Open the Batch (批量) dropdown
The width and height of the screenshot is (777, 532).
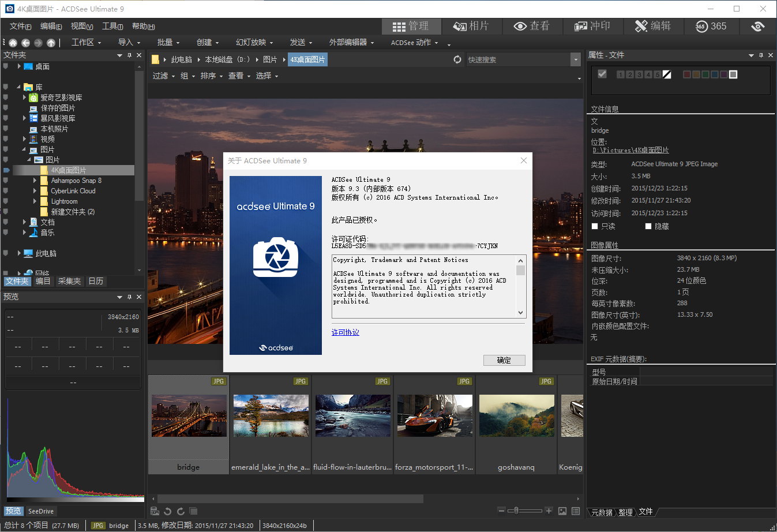point(168,42)
